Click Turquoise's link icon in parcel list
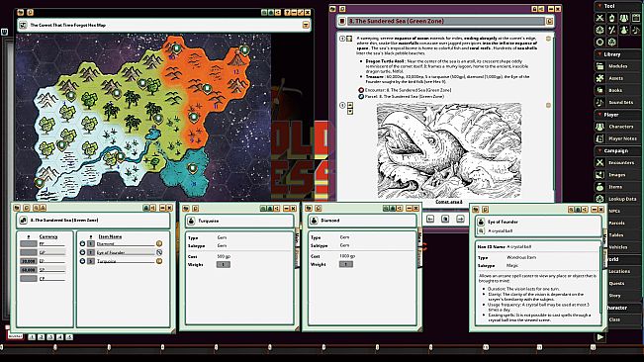The width and height of the screenshot is (644, 362). coord(159,261)
